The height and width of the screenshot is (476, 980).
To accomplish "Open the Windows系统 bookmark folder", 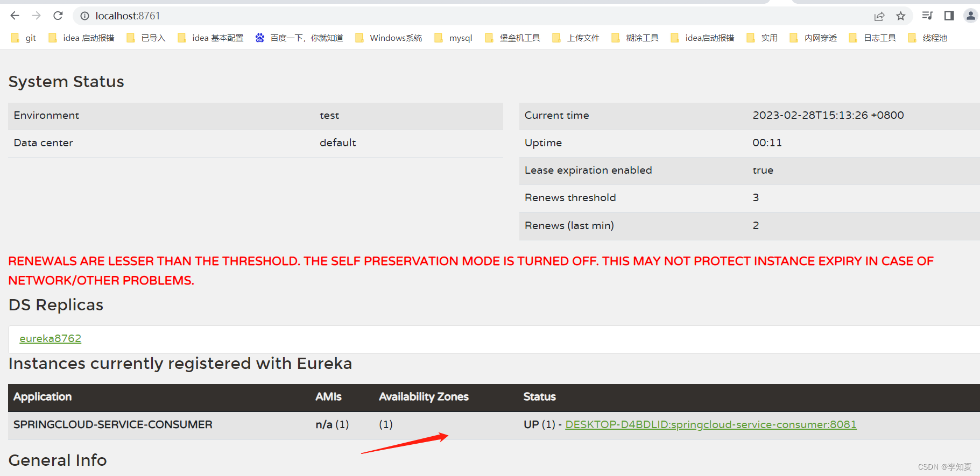I will click(x=389, y=38).
